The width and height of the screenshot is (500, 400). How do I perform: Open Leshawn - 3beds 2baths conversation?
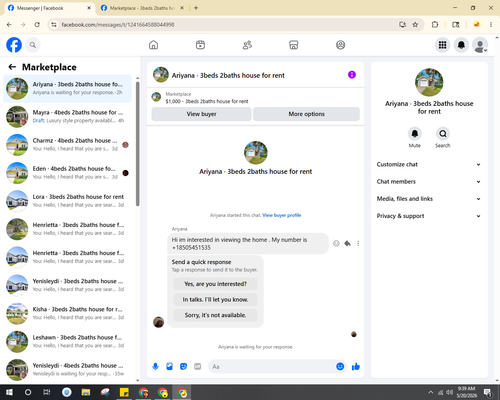68,341
